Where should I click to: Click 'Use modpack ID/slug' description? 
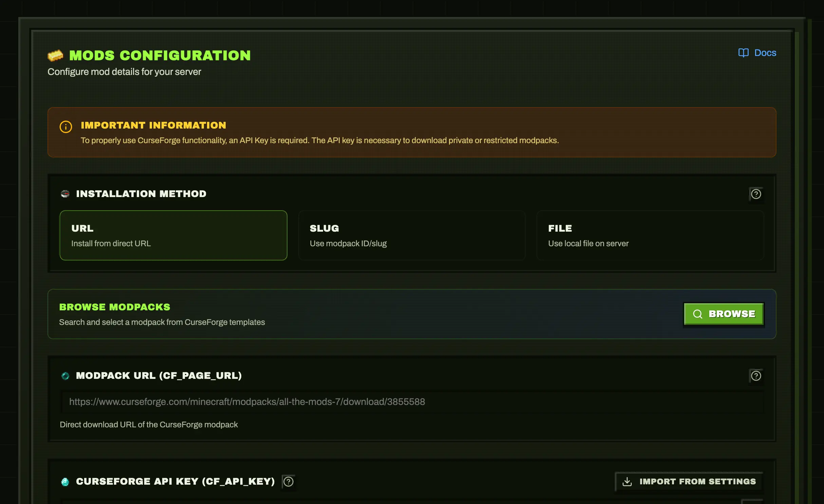pyautogui.click(x=348, y=244)
